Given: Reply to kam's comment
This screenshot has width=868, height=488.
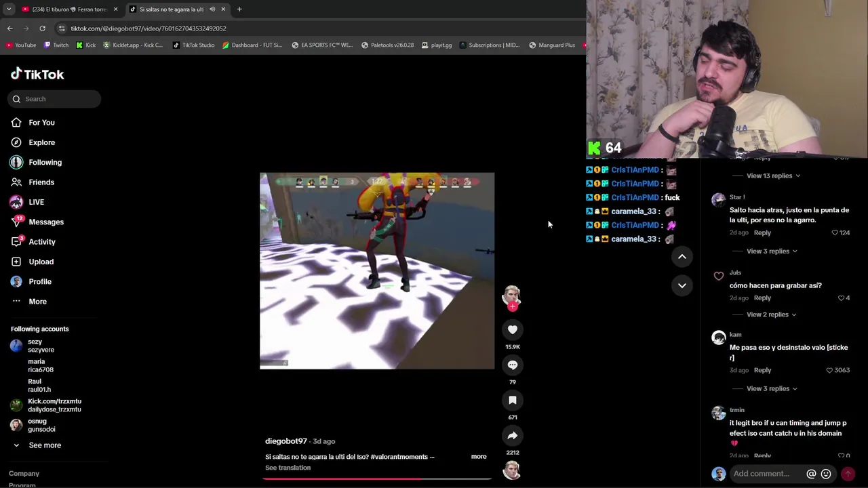Looking at the screenshot, I should tap(762, 370).
